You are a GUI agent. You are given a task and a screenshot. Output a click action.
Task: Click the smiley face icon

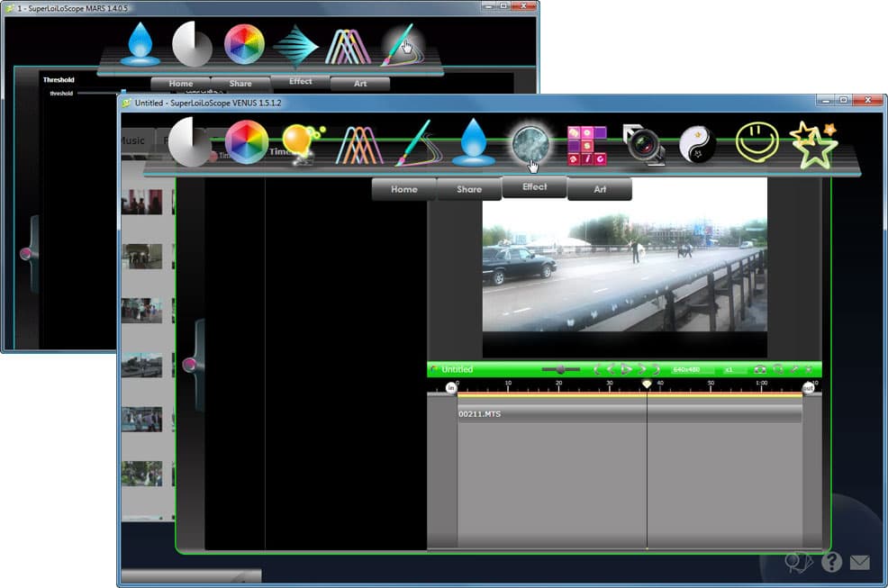pos(757,143)
